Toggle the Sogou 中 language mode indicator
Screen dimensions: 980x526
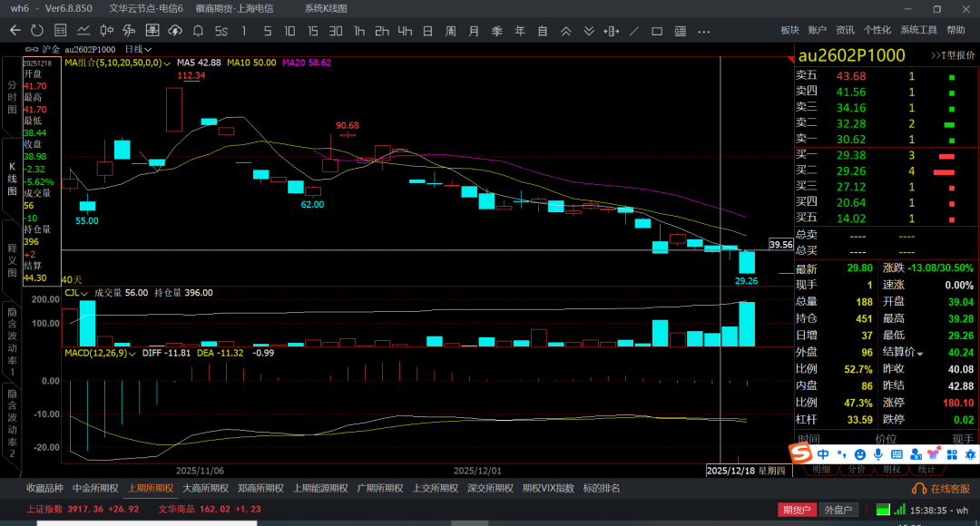tap(822, 453)
